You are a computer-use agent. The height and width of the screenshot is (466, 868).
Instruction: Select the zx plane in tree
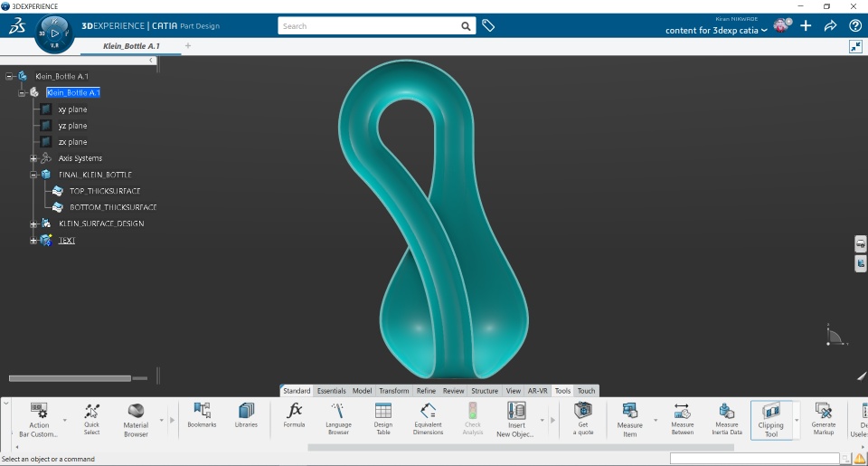tap(72, 142)
